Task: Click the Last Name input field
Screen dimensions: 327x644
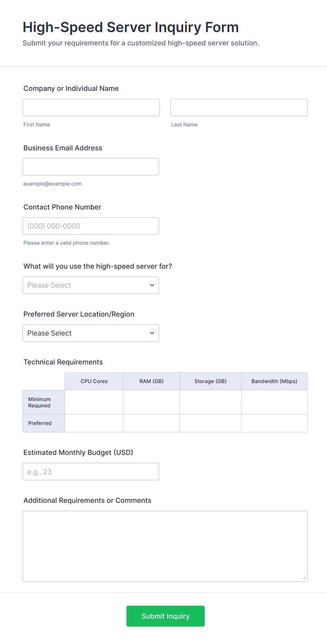Action: [x=239, y=107]
